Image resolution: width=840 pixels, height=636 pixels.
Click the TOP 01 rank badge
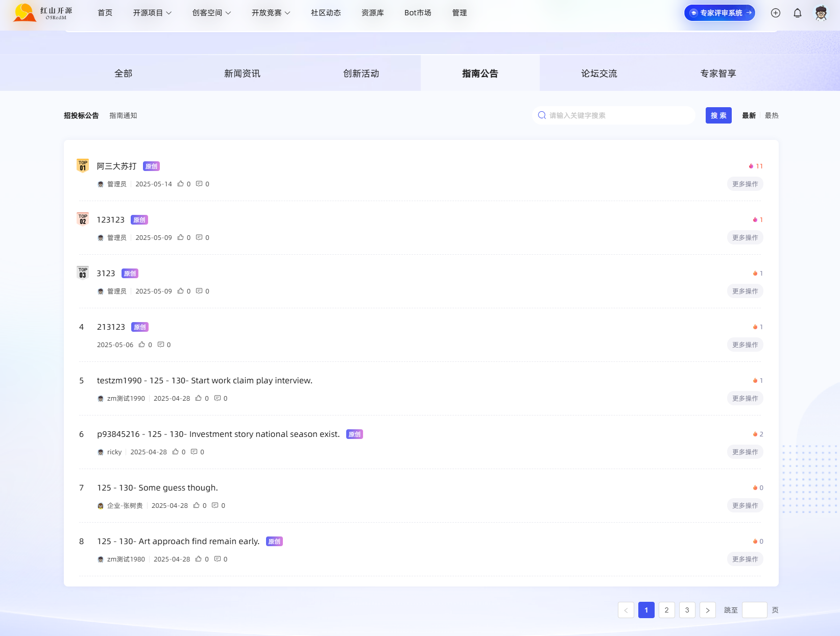coord(83,166)
